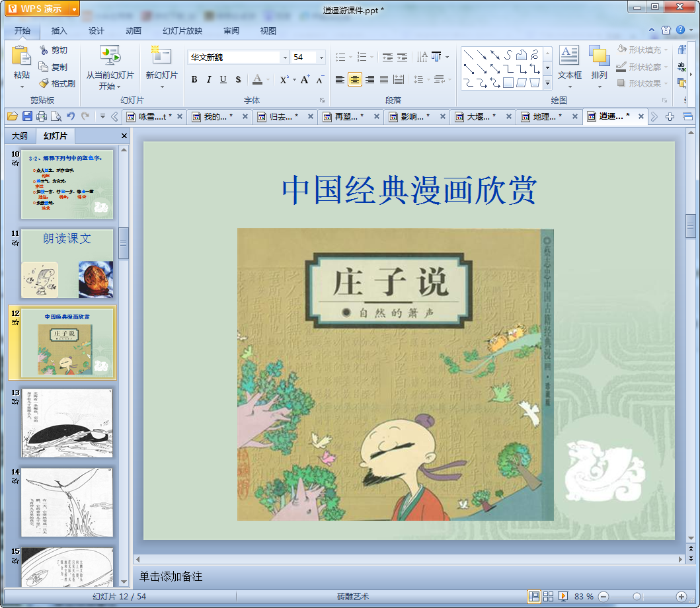Viewport: 700px width, 608px height.
Task: Open the Animation (动画) ribbon tab
Action: point(133,31)
